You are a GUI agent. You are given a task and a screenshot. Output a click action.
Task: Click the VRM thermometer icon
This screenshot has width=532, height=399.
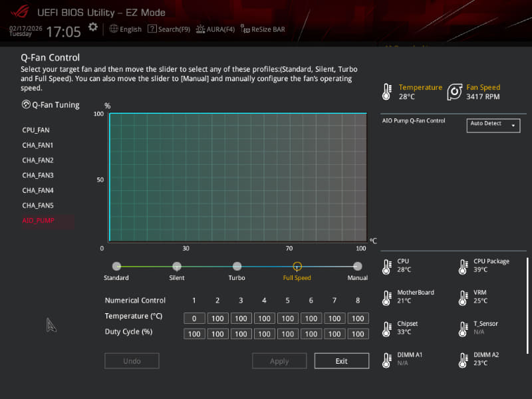click(x=463, y=298)
